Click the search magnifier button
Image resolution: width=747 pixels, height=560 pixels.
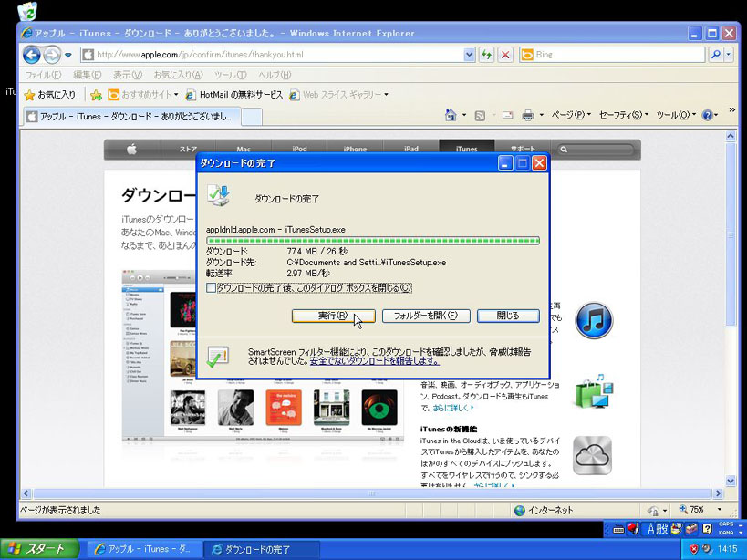716,55
